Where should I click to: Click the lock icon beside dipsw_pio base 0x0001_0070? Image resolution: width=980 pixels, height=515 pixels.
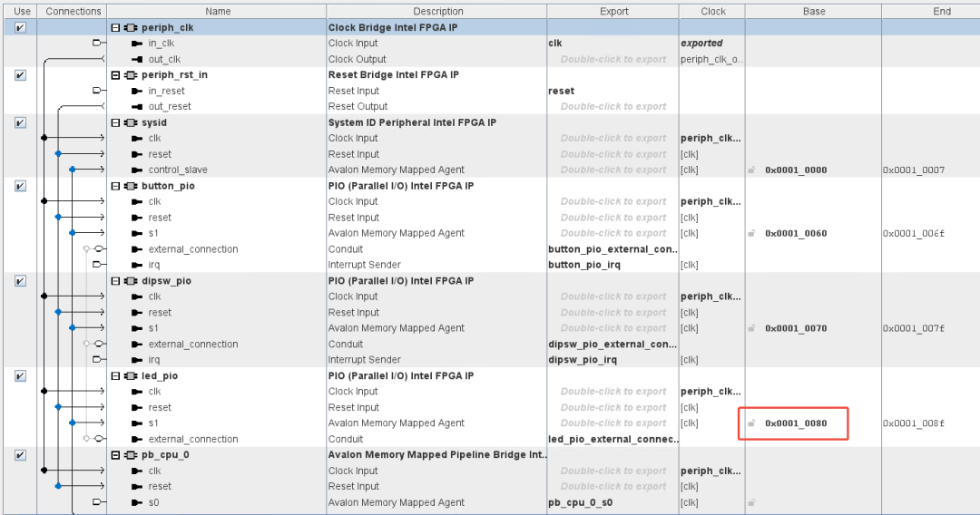click(752, 328)
